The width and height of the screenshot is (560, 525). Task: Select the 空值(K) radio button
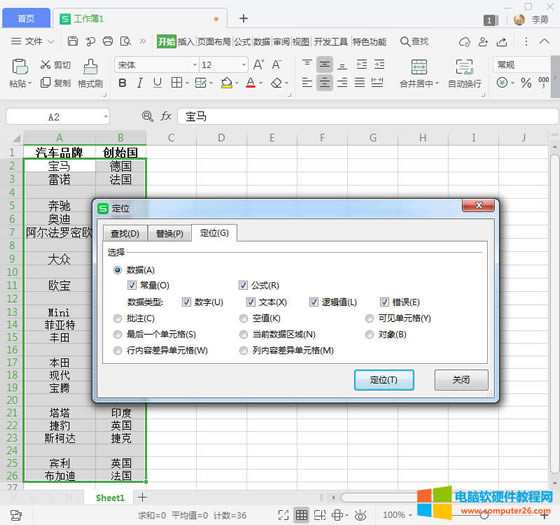244,318
